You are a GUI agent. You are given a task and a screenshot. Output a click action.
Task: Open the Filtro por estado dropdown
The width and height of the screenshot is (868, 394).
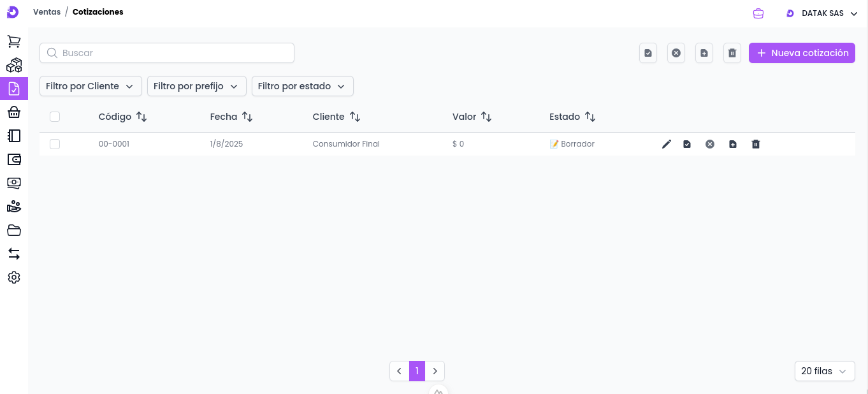[x=302, y=86]
